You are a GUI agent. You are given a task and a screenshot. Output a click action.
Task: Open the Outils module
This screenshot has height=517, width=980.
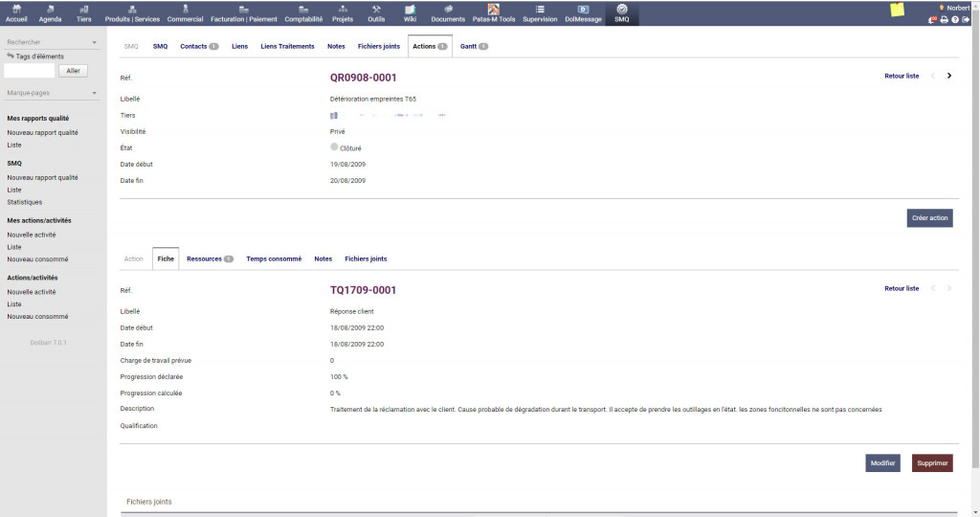376,13
